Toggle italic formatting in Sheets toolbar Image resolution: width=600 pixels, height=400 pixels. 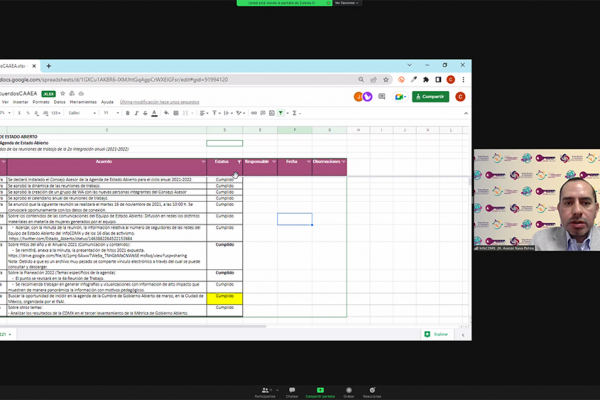coord(136,113)
